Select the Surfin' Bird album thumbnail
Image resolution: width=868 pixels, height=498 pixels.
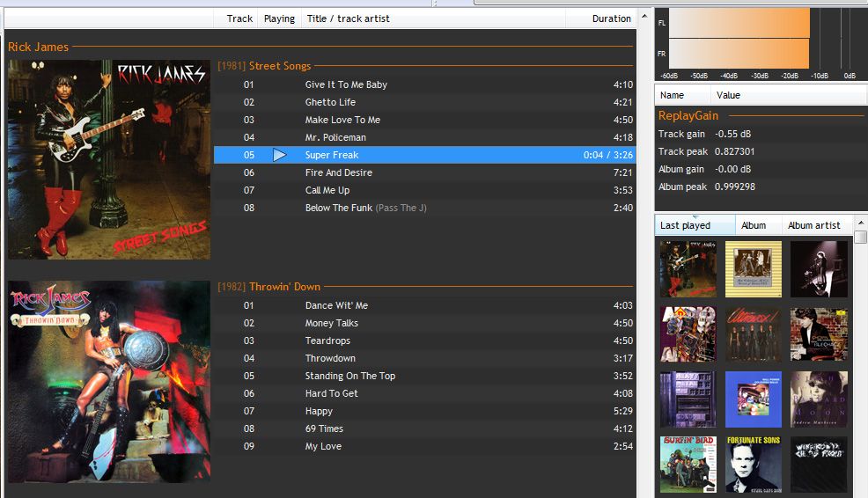tap(688, 465)
